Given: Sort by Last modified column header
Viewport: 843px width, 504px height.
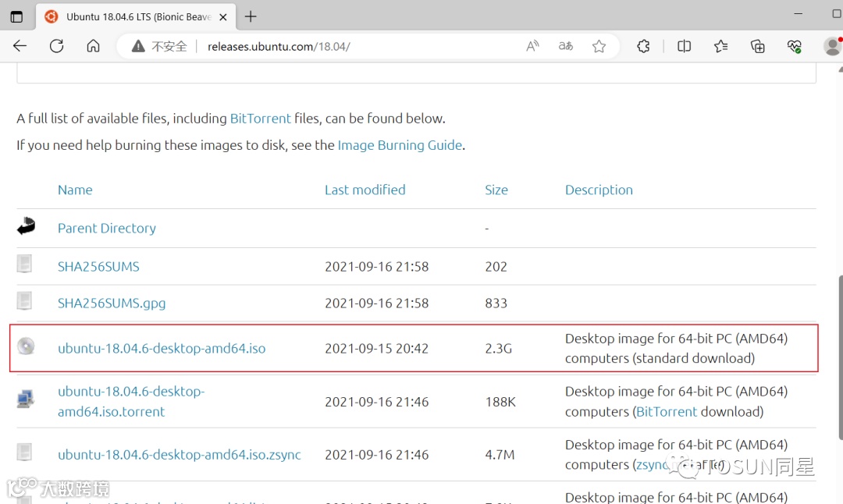Looking at the screenshot, I should (365, 190).
